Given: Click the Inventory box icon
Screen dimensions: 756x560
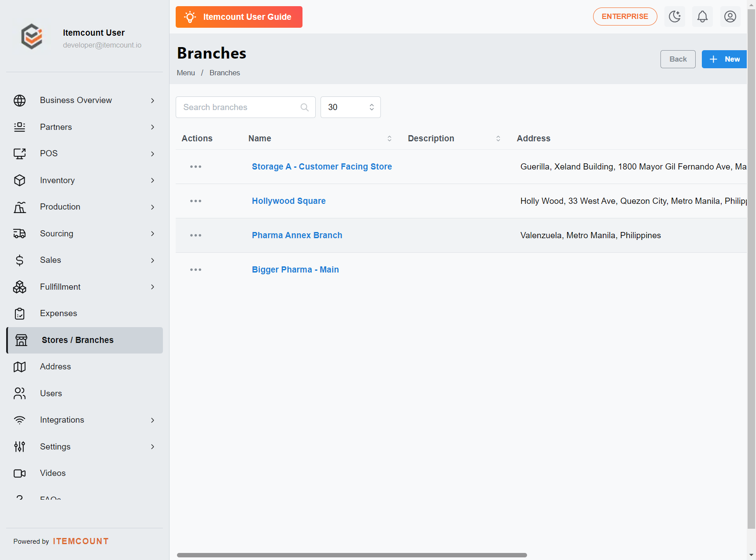Looking at the screenshot, I should 19,181.
